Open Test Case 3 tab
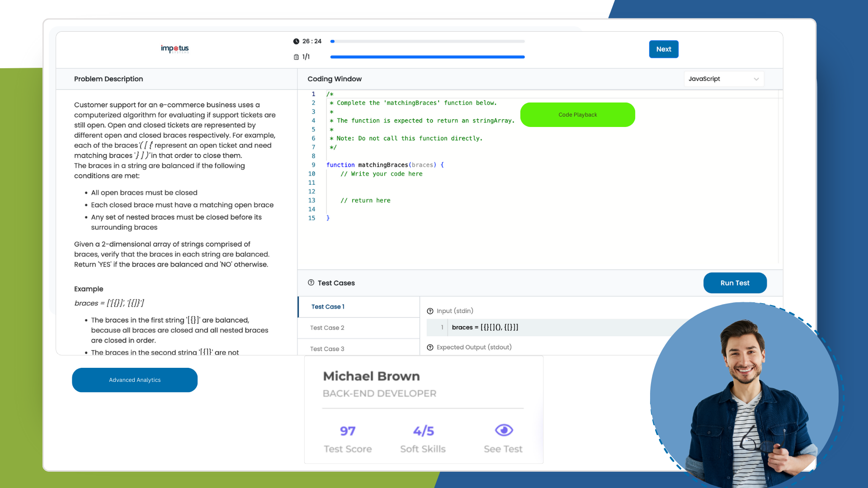868x488 pixels. pyautogui.click(x=327, y=348)
